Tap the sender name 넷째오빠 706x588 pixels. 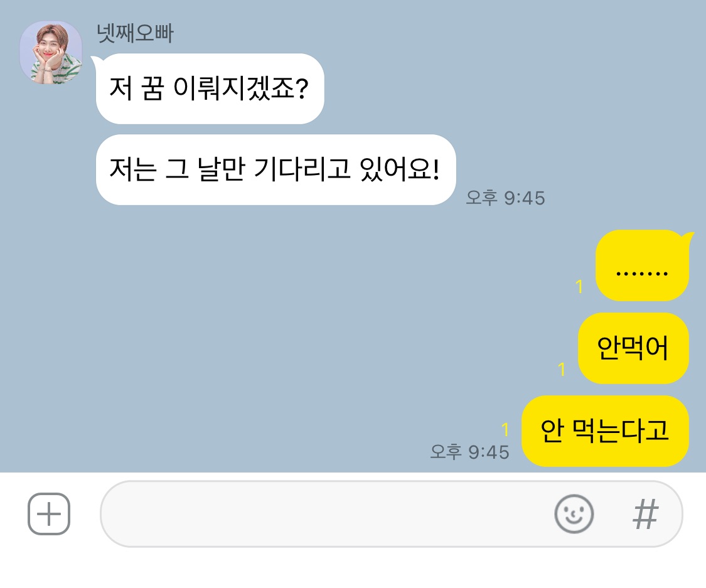tap(135, 33)
